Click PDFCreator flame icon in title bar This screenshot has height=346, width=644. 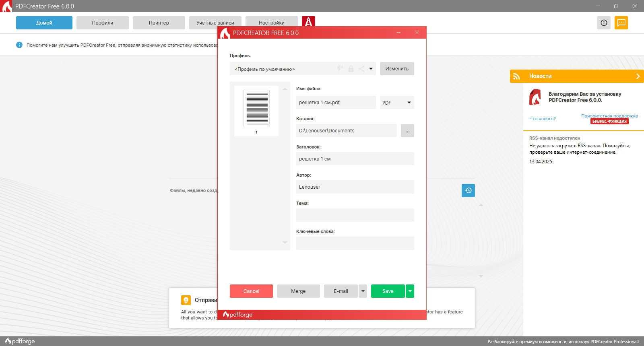click(x=7, y=6)
